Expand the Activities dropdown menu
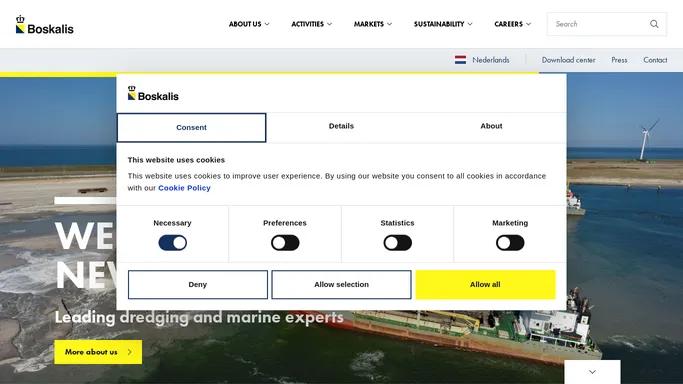Image resolution: width=683 pixels, height=384 pixels. (x=311, y=24)
